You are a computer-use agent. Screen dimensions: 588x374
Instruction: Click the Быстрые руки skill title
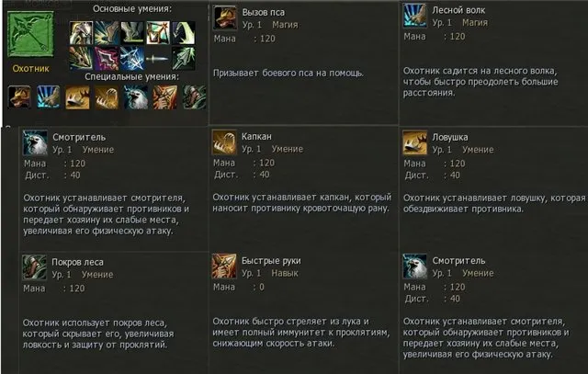[x=271, y=261]
